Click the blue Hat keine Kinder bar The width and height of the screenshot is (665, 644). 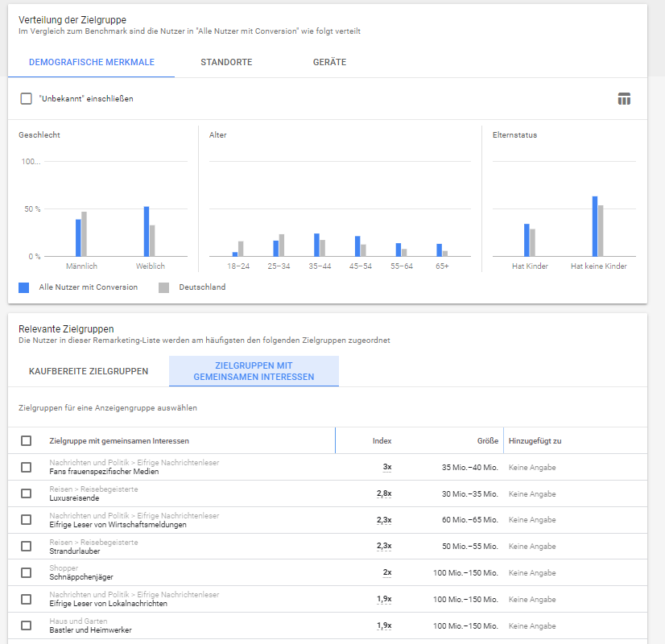595,226
